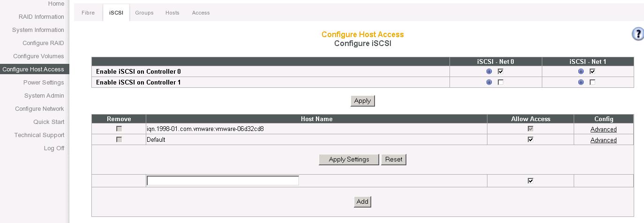Select the Hosts tab

click(x=172, y=13)
